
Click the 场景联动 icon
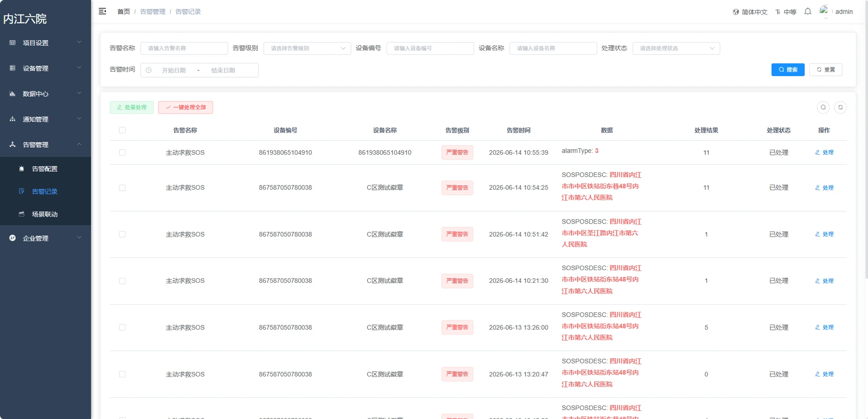[21, 214]
